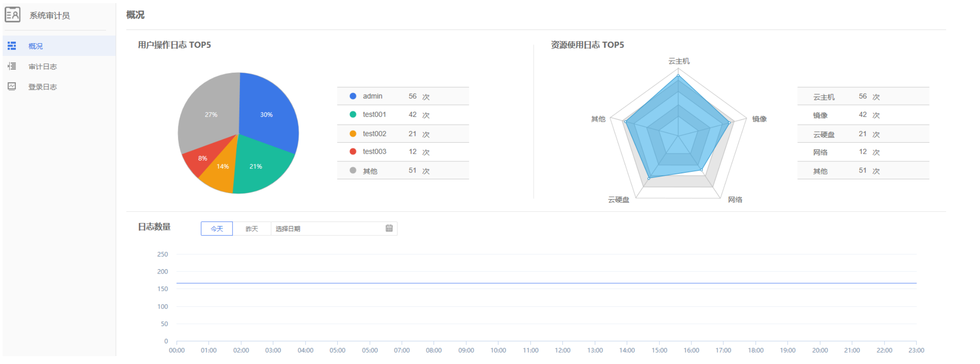
Task: Click the blue admin legend dot
Action: click(x=353, y=96)
